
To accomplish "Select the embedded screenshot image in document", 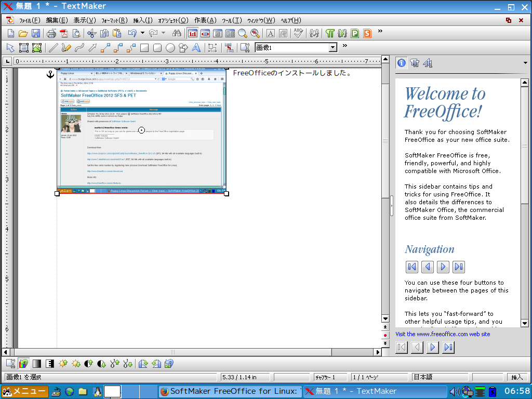I will pos(141,130).
